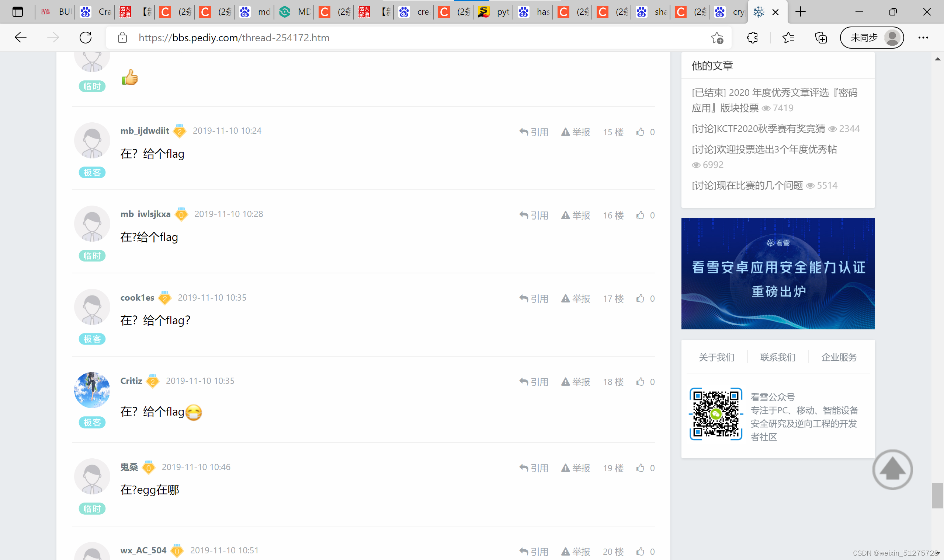This screenshot has height=560, width=944.
Task: Reload the current page
Action: [86, 37]
